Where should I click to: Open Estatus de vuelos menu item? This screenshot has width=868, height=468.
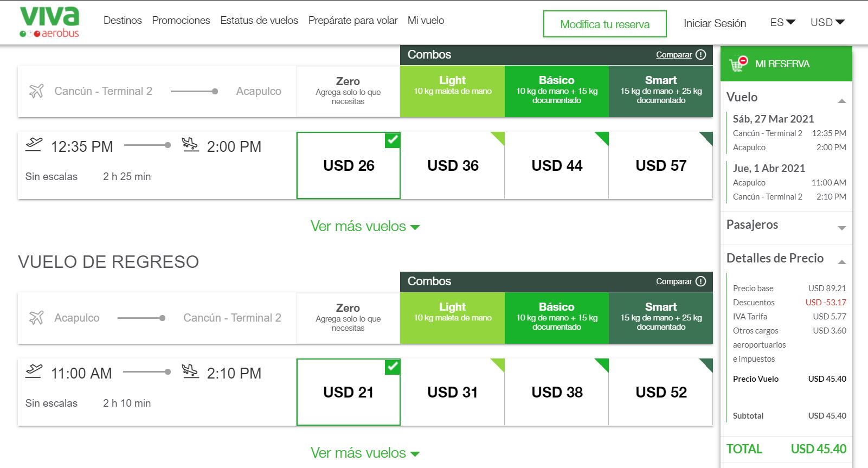pos(259,21)
